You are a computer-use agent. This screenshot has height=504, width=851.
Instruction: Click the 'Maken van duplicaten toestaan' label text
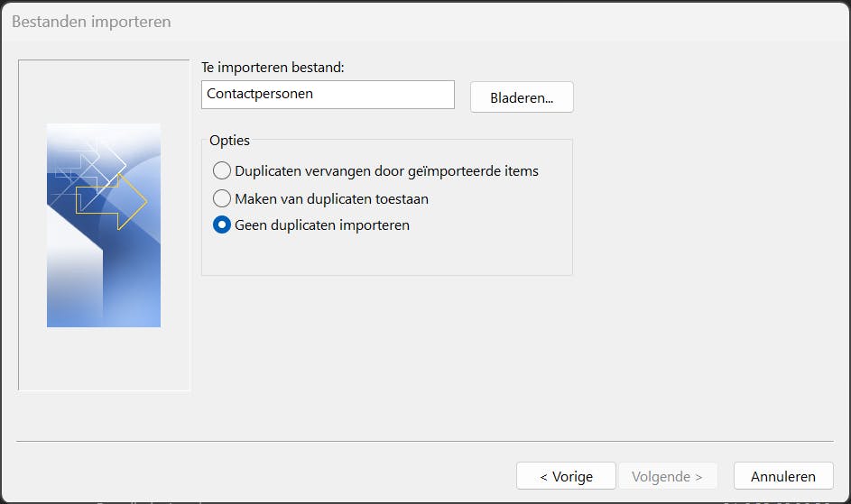point(331,198)
